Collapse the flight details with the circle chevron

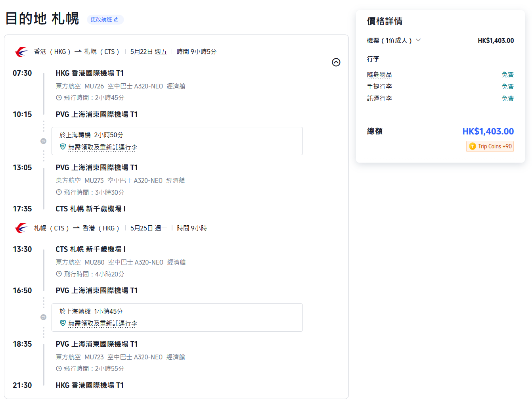click(x=336, y=62)
